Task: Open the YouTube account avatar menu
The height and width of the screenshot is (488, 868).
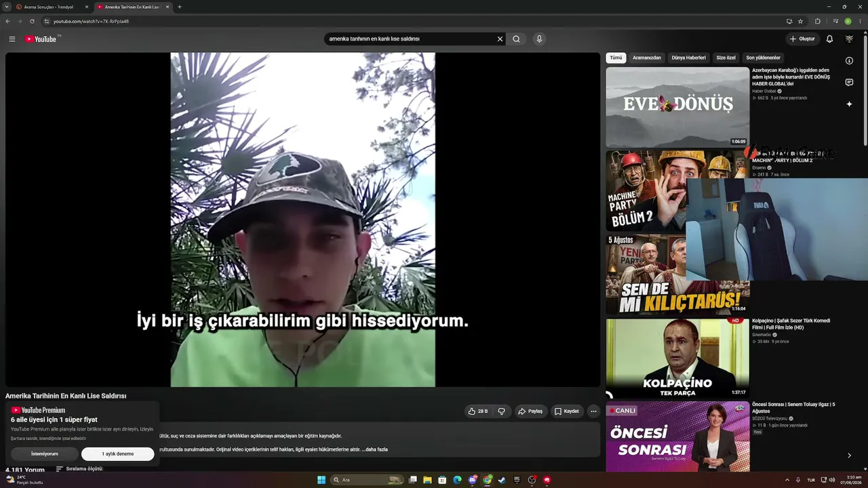Action: [x=849, y=39]
